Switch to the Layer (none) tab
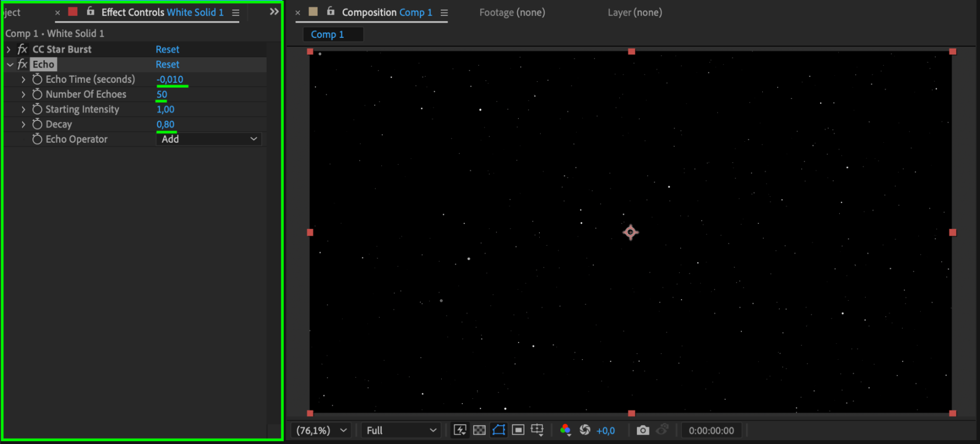980x444 pixels. pyautogui.click(x=634, y=12)
